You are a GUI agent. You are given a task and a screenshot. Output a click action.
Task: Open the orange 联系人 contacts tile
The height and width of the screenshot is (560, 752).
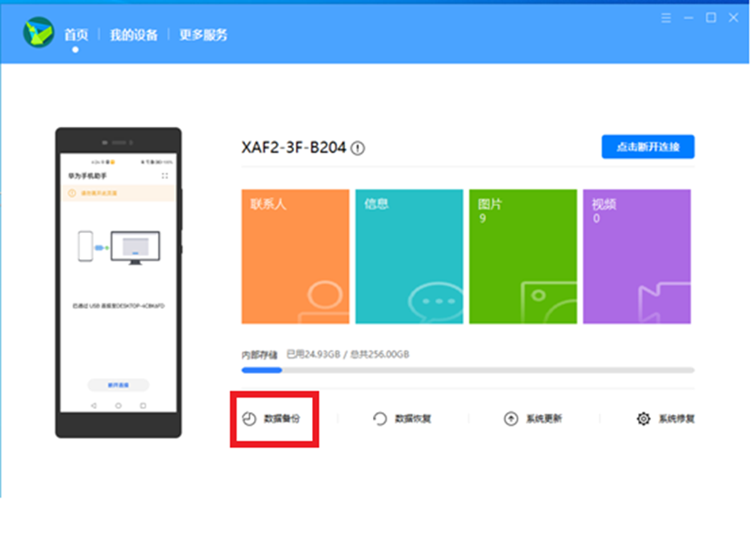click(x=296, y=257)
